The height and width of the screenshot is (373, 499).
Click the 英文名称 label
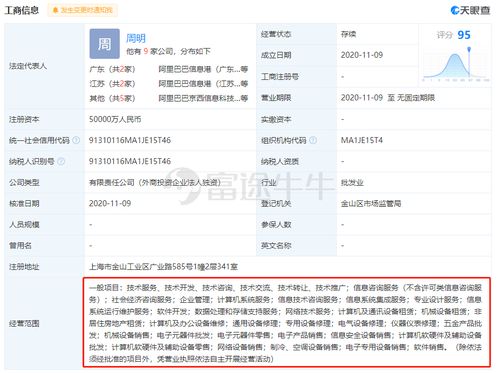point(276,246)
